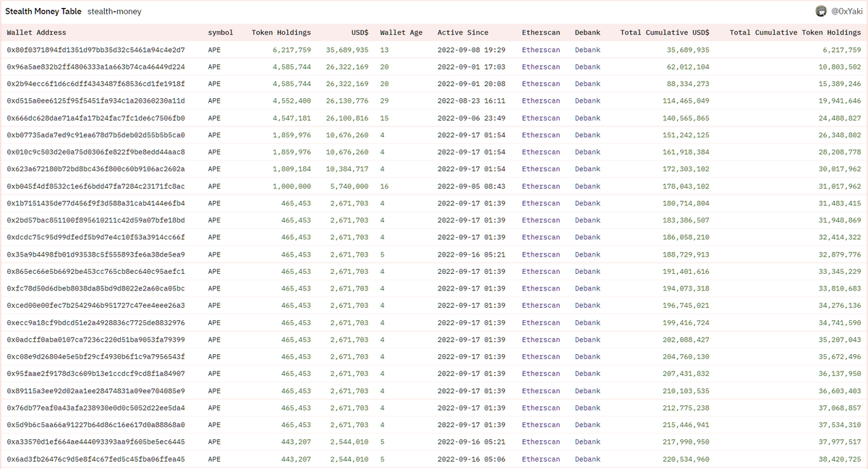Open Etherscan link for wallet 0x623a672180
This screenshot has height=469, width=868.
[541, 169]
